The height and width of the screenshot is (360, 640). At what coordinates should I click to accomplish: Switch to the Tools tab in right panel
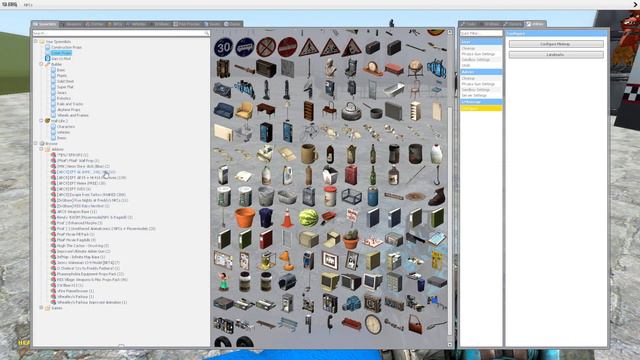click(x=469, y=24)
